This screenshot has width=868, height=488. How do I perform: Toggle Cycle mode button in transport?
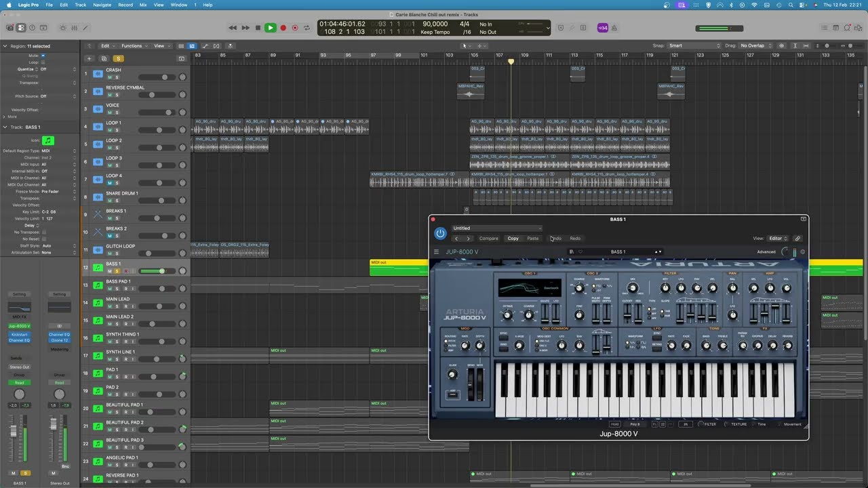(x=307, y=28)
